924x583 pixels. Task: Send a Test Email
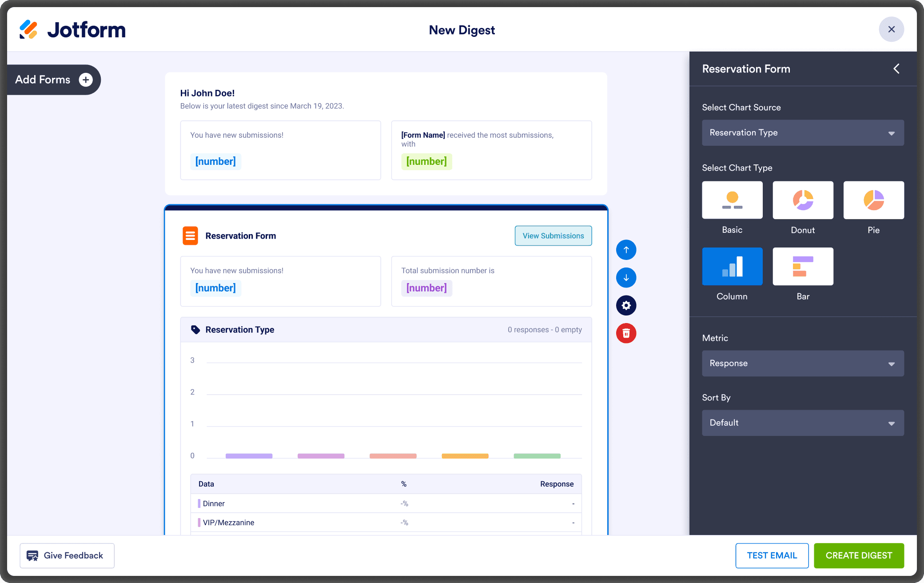pos(772,555)
